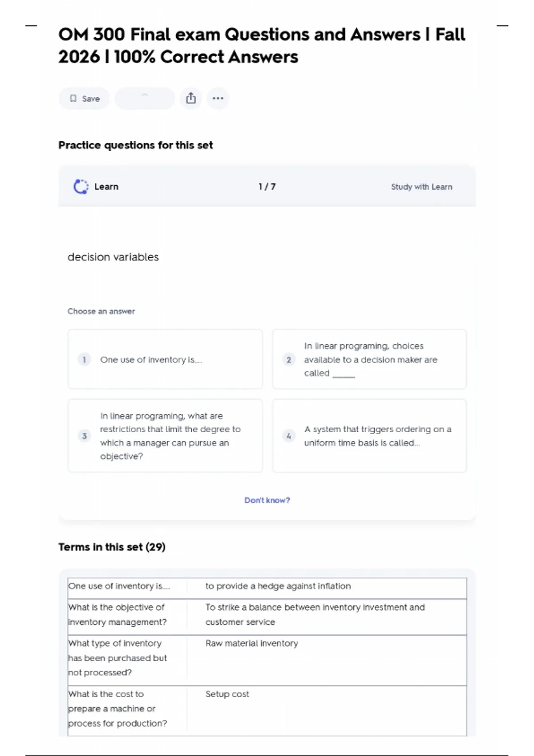Click the Learn mode circular icon

coord(81,187)
